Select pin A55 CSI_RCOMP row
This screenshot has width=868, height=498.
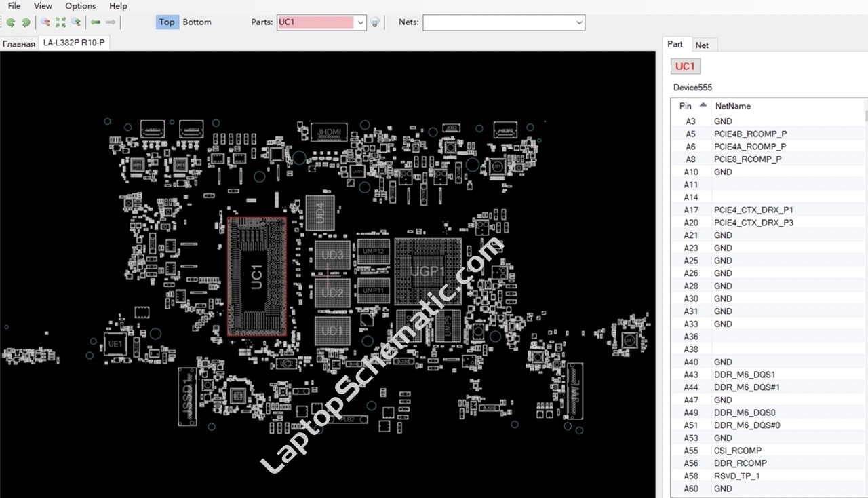coord(768,451)
